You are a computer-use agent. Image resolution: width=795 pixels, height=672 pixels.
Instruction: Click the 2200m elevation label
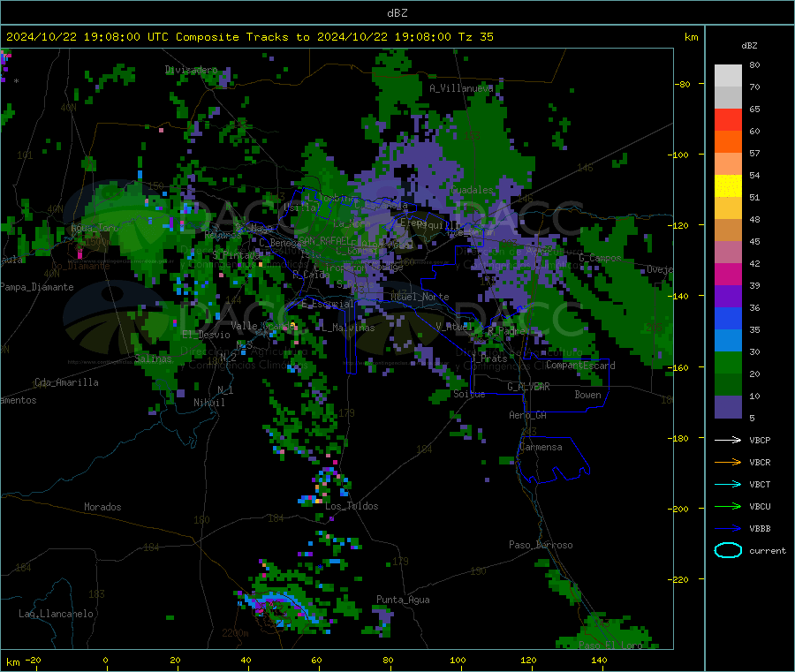(x=235, y=633)
